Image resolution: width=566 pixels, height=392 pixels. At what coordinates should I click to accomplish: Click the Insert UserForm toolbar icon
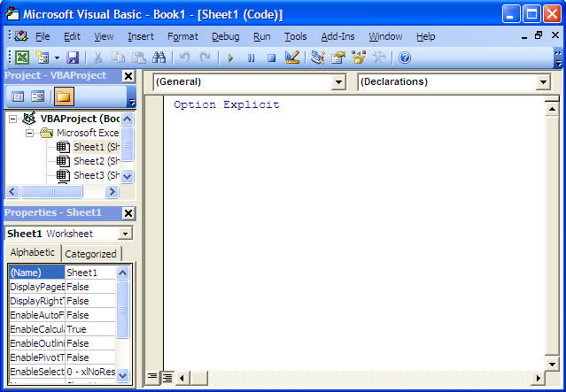tap(42, 58)
